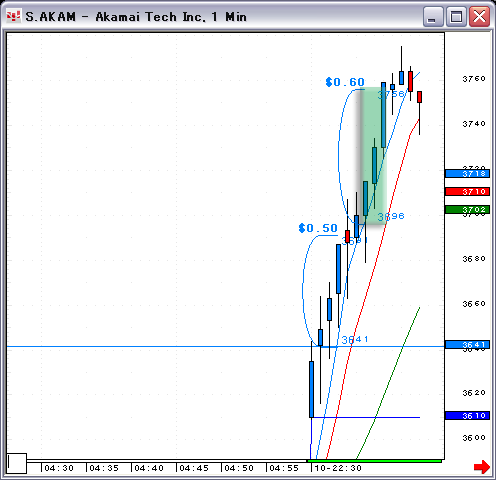Click the small white box at bottom-left corner
The width and height of the screenshot is (496, 480).
coord(17,463)
